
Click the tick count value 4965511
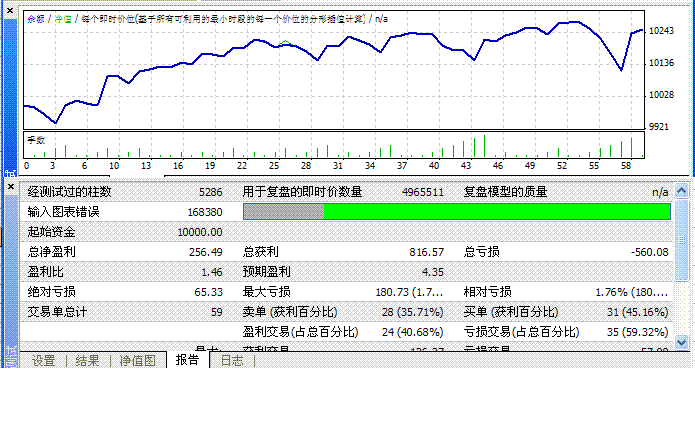[x=423, y=192]
